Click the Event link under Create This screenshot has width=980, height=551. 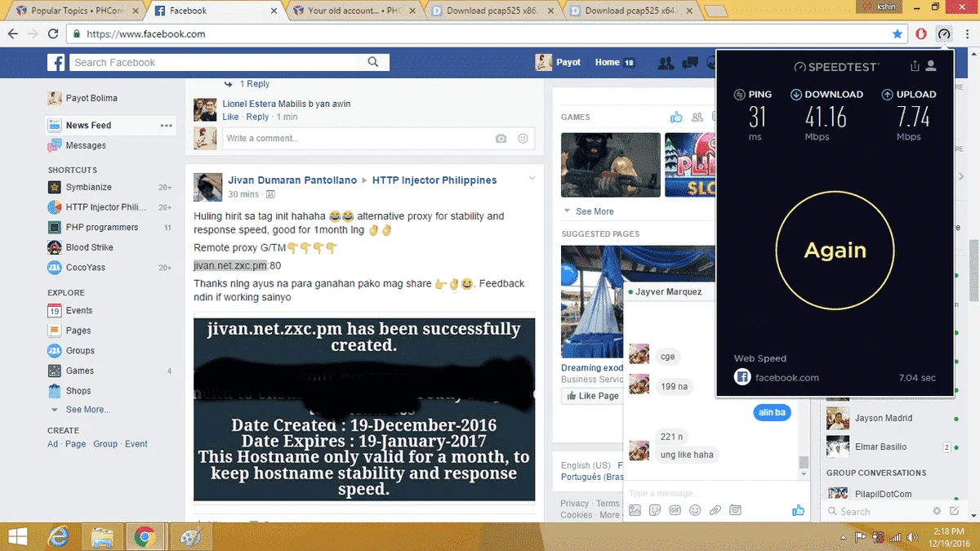coord(136,444)
